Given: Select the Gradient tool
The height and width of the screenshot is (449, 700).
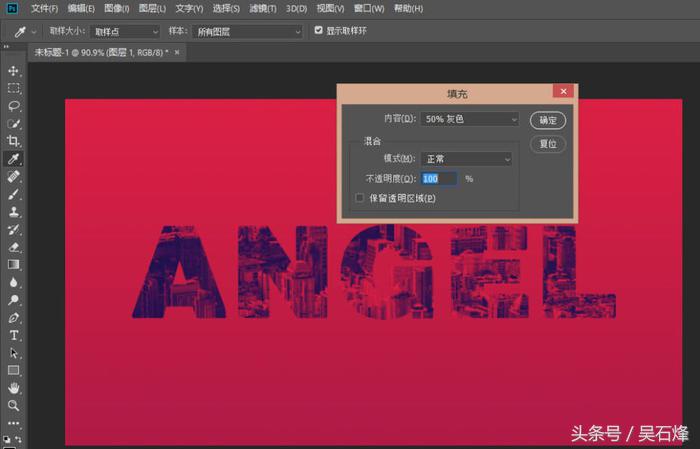Looking at the screenshot, I should tap(13, 265).
